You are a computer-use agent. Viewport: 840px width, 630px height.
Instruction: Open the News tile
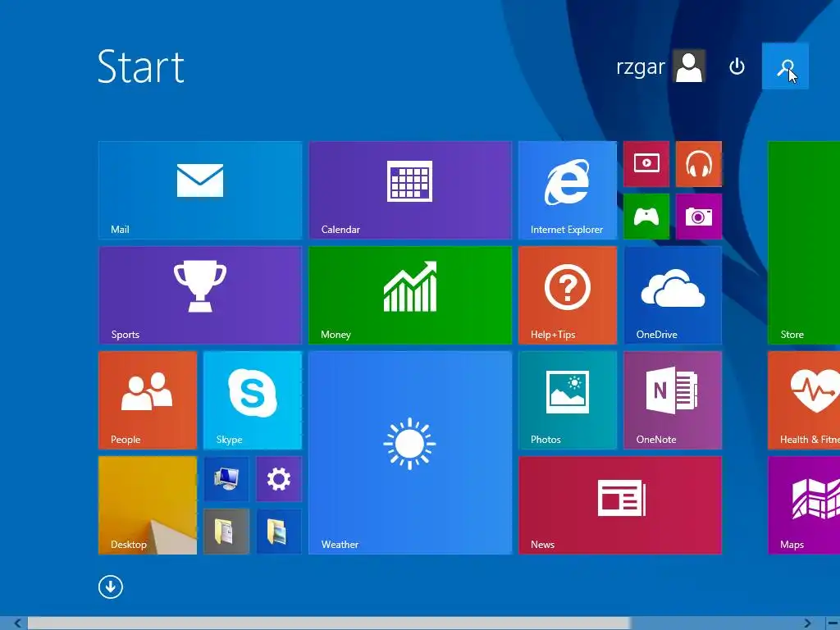tap(620, 505)
